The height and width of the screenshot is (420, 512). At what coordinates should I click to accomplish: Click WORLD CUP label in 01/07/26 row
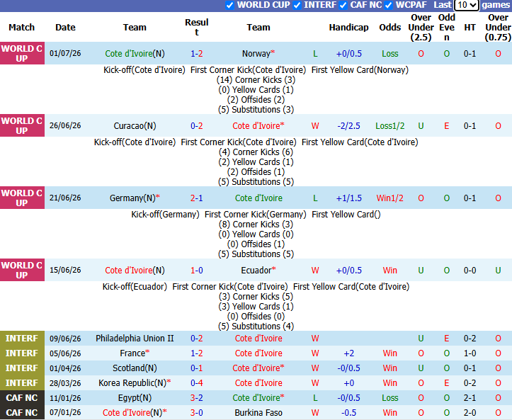22,53
